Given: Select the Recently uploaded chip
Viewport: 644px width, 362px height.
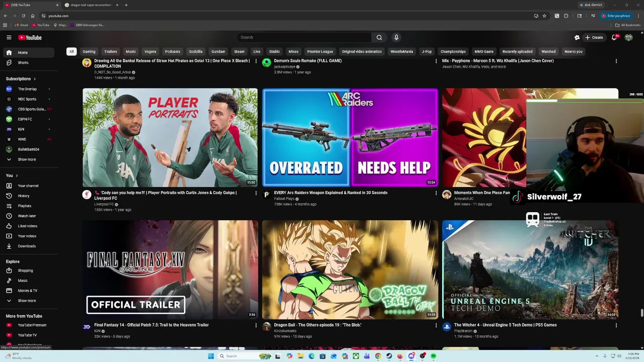Looking at the screenshot, I should (517, 51).
